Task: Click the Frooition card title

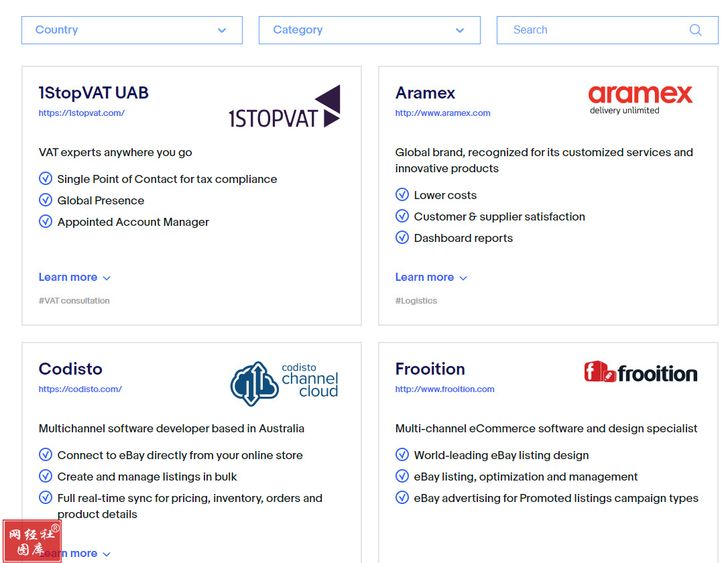Action: (x=430, y=369)
